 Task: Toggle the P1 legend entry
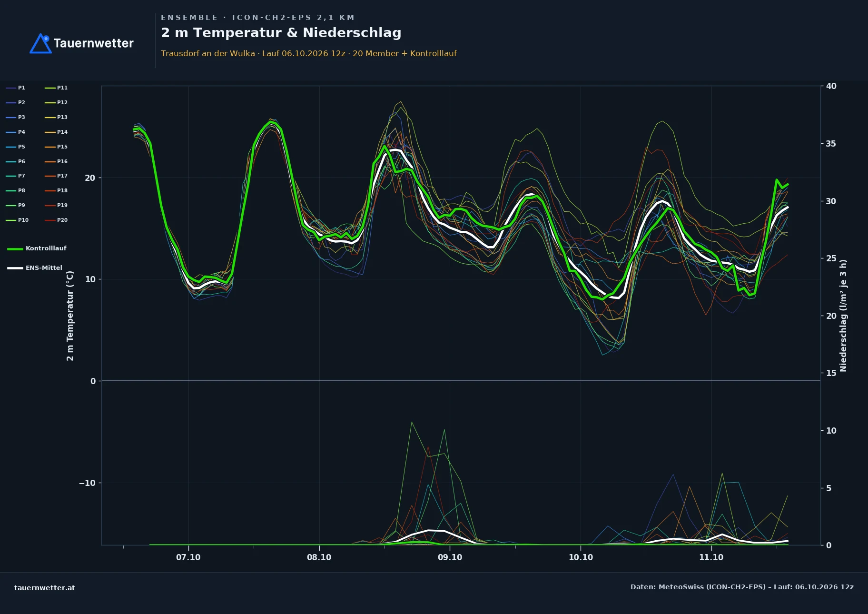[16, 88]
